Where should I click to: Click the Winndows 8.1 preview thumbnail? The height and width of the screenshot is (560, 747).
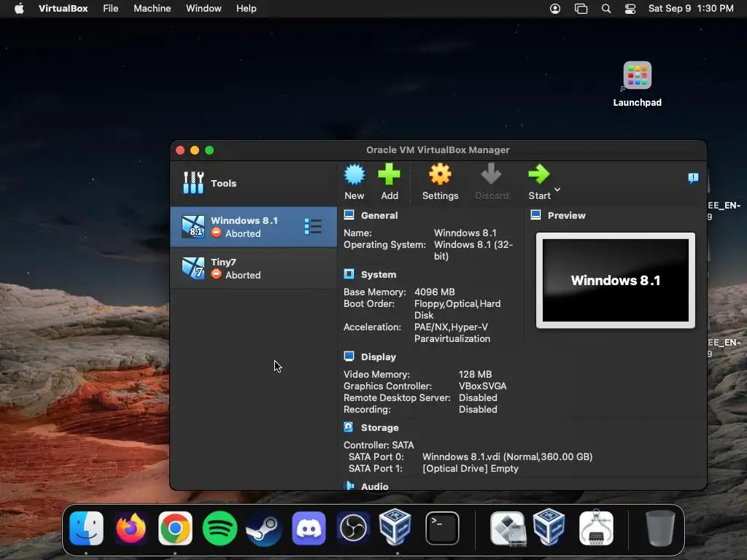(x=616, y=281)
